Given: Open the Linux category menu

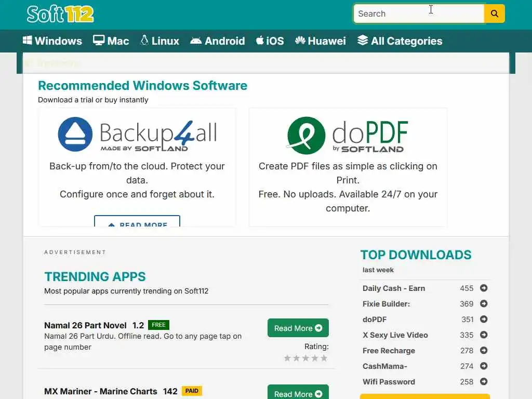Looking at the screenshot, I should pyautogui.click(x=159, y=41).
